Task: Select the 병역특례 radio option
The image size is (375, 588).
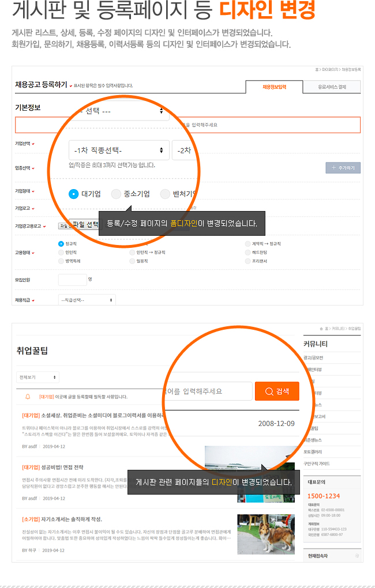Action: (x=61, y=261)
